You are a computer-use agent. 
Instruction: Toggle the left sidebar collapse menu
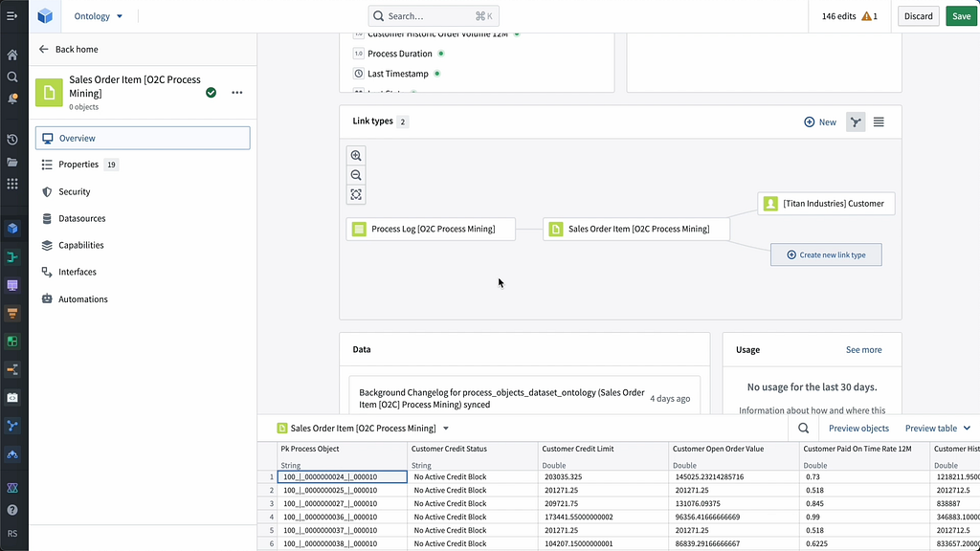(11, 16)
